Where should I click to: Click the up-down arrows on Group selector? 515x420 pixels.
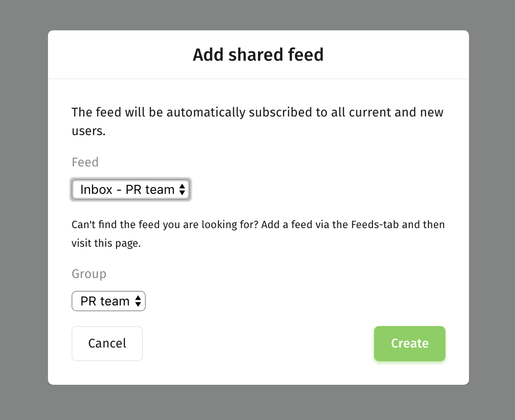[138, 301]
